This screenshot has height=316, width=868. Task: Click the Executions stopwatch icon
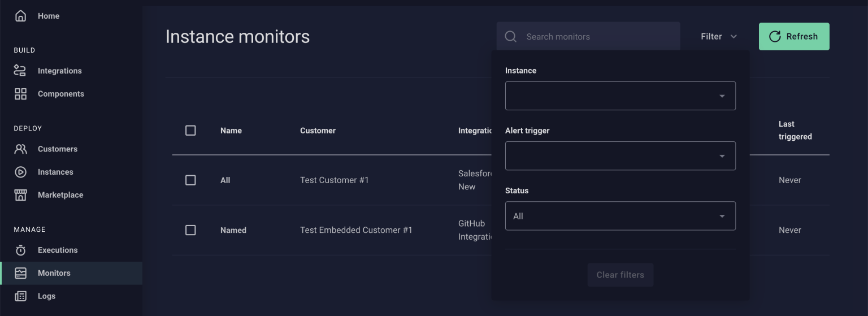pyautogui.click(x=20, y=250)
